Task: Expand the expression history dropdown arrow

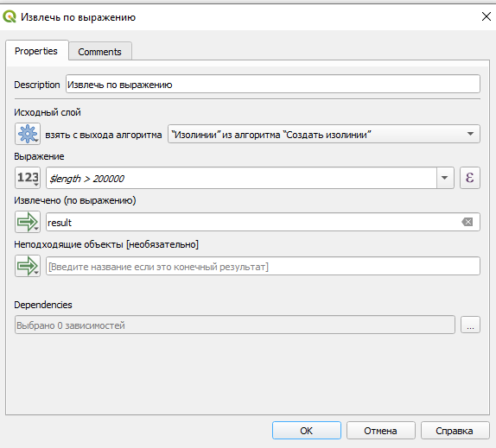Action: [445, 178]
